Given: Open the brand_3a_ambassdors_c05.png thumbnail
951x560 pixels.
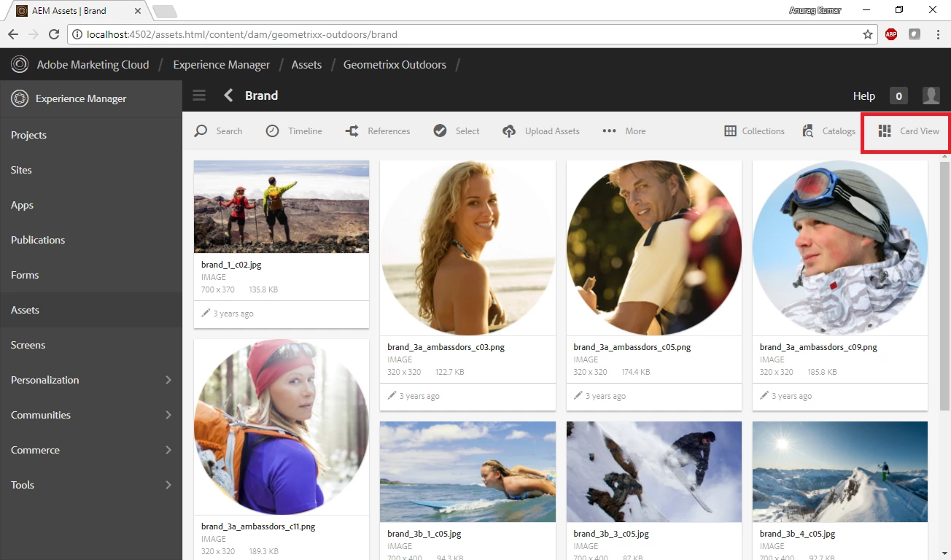Looking at the screenshot, I should point(654,248).
